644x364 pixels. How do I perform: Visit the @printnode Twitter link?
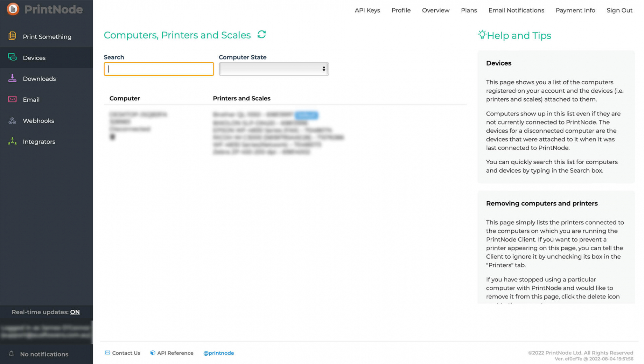pyautogui.click(x=218, y=353)
